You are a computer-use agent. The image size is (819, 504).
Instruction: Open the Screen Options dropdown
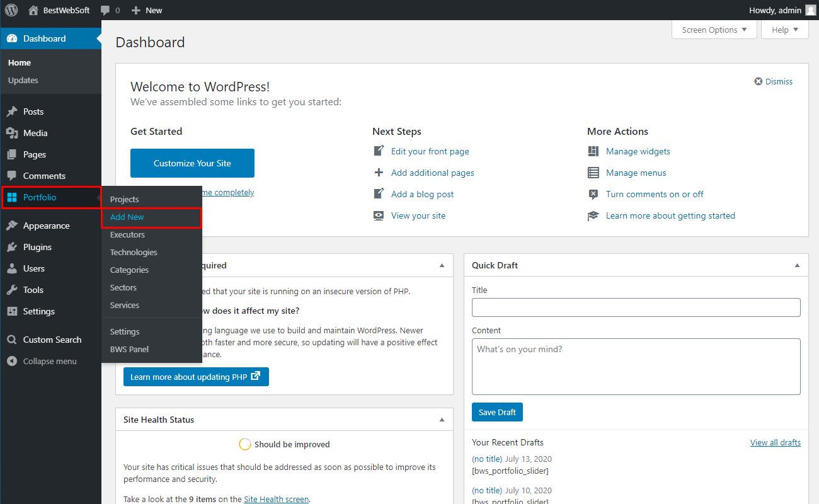714,30
